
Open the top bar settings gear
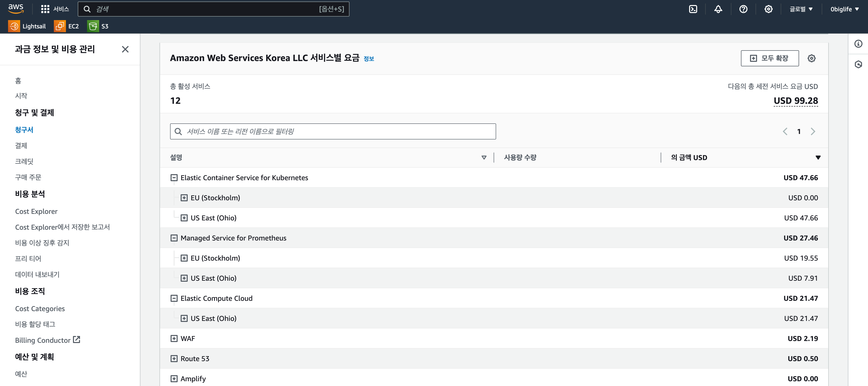[x=768, y=9]
